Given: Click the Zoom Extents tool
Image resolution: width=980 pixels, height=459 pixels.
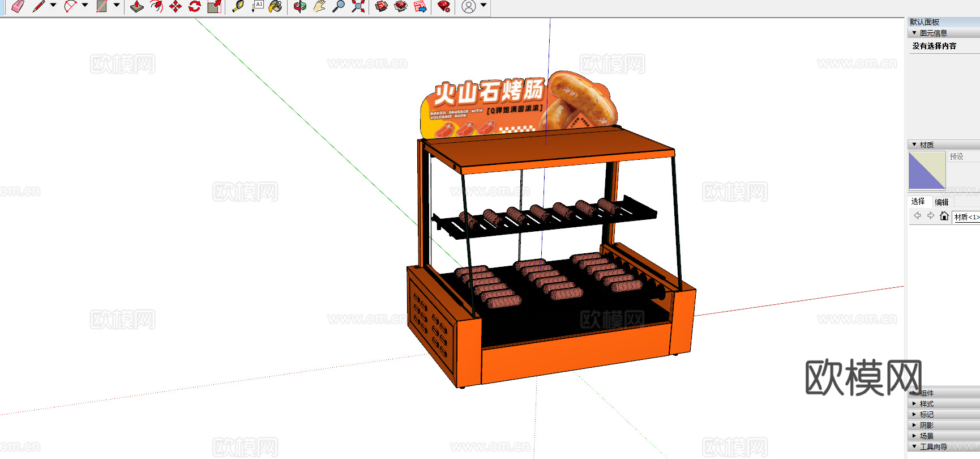Looking at the screenshot, I should [x=358, y=6].
